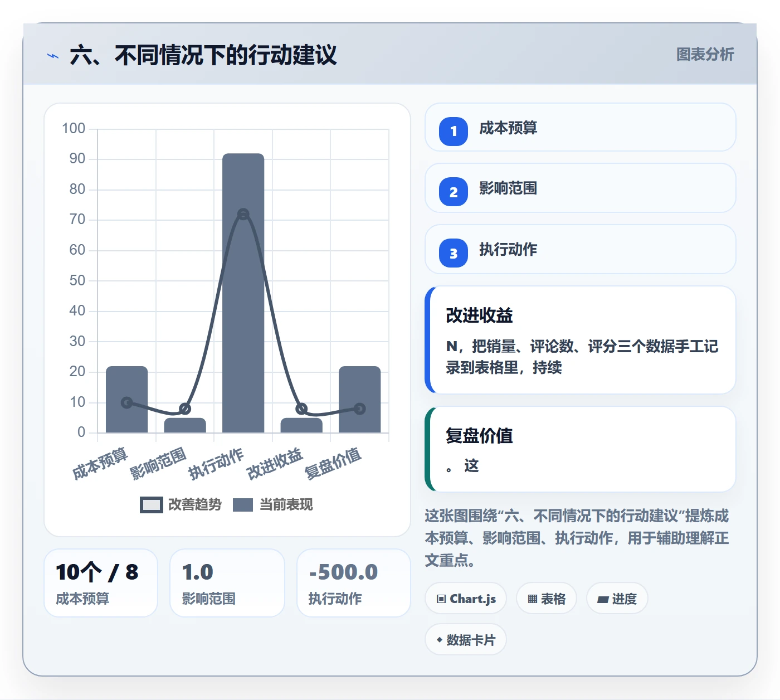Click the number 1 badge for 成本预算
This screenshot has height=700, width=780.
[454, 131]
